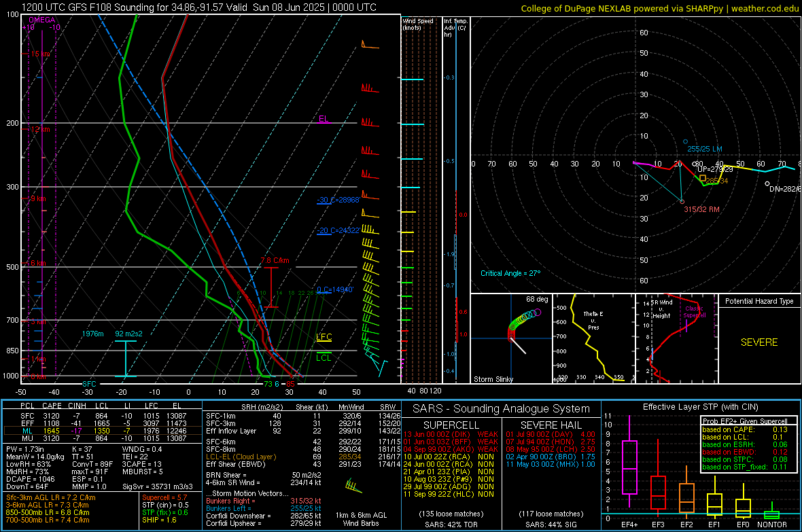This screenshot has width=802, height=532.
Task: Click the Effective Layer STP (with CIN) title
Action: 700,407
